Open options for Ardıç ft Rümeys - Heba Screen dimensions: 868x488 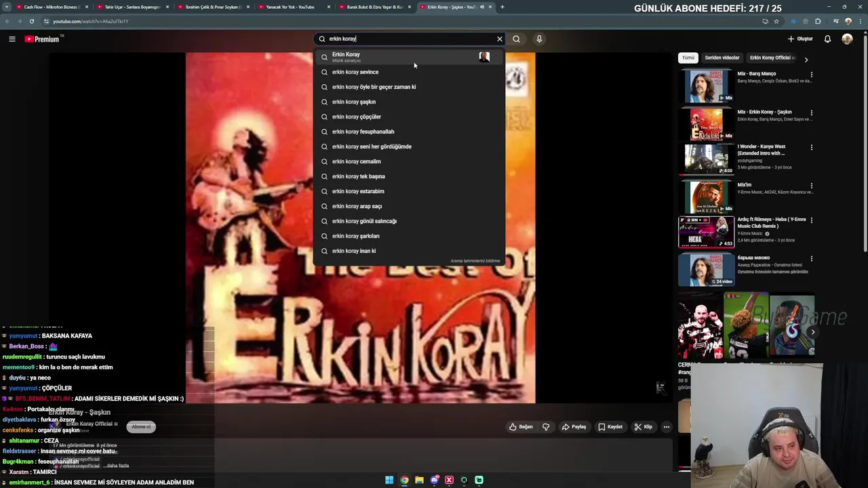[811, 220]
